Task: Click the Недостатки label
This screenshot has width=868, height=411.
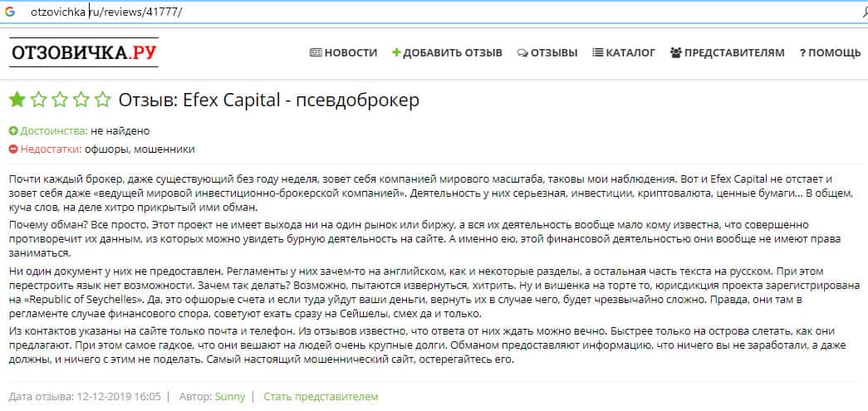Action: [x=51, y=149]
